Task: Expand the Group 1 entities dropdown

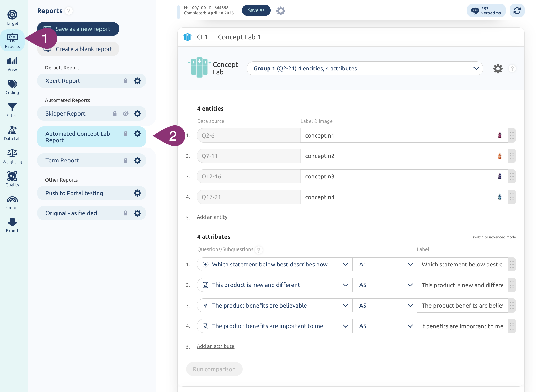Action: point(365,68)
